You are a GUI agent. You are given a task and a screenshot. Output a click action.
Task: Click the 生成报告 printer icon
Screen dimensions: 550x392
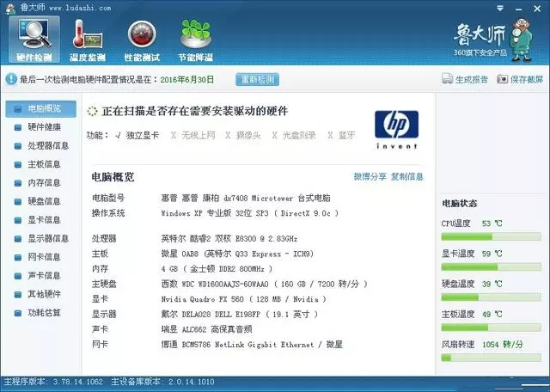click(x=447, y=79)
